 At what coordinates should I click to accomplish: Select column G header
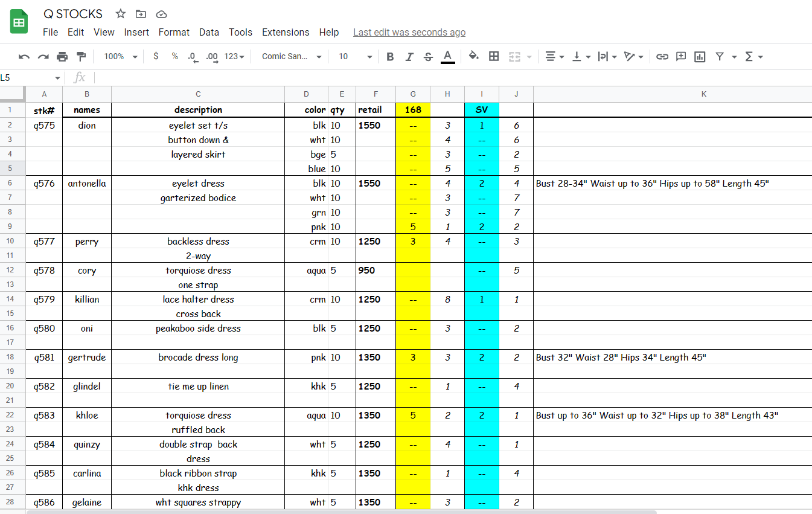click(x=413, y=94)
